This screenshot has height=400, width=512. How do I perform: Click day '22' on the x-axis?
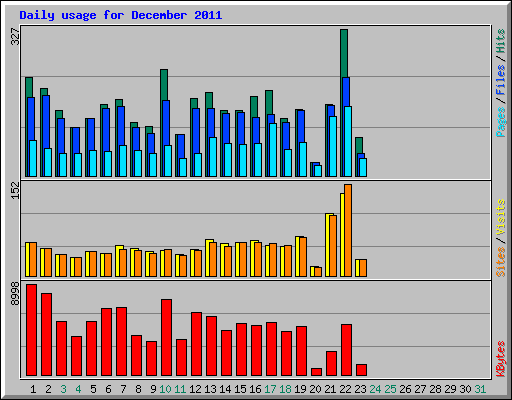tap(345, 389)
